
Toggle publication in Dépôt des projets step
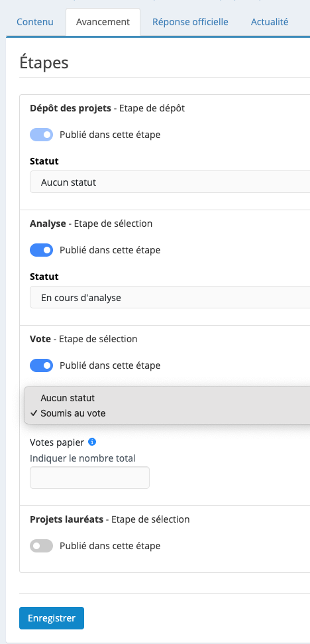point(42,135)
